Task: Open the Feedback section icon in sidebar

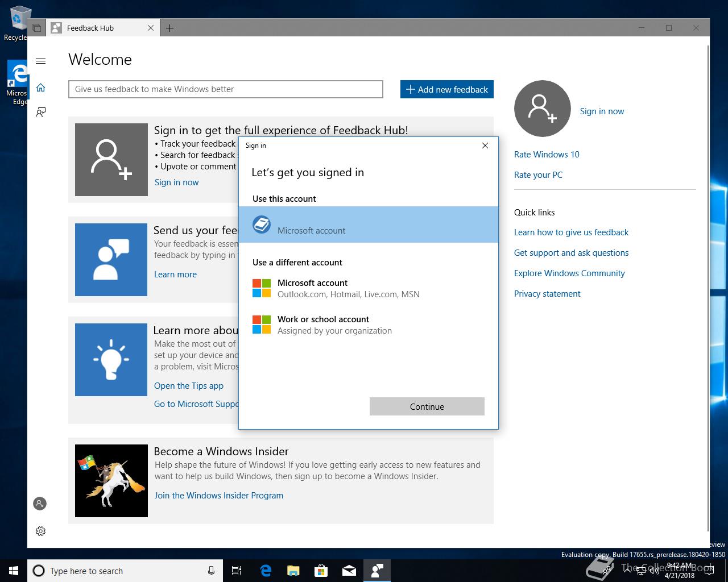Action: 40,113
